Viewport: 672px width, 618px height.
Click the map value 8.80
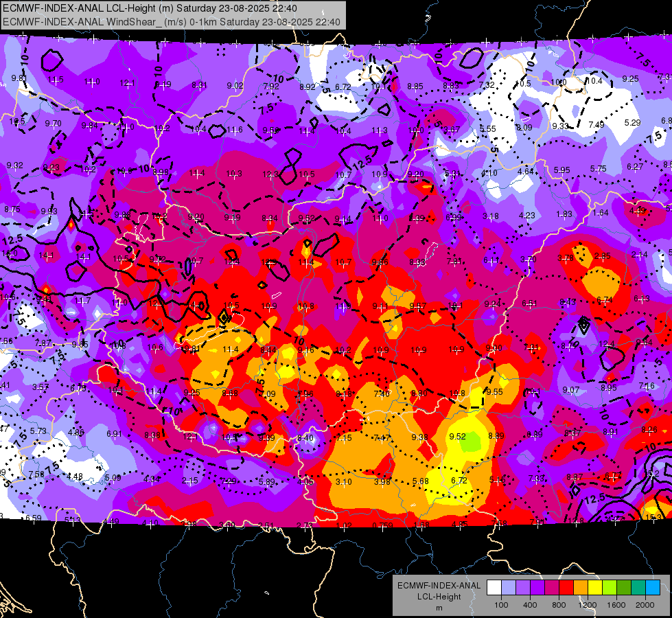point(419,393)
